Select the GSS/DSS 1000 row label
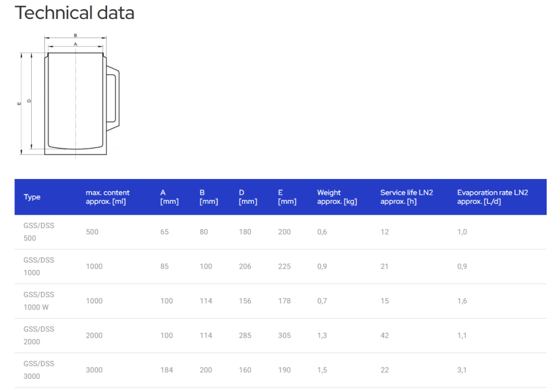This screenshot has width=553, height=392. (39, 267)
